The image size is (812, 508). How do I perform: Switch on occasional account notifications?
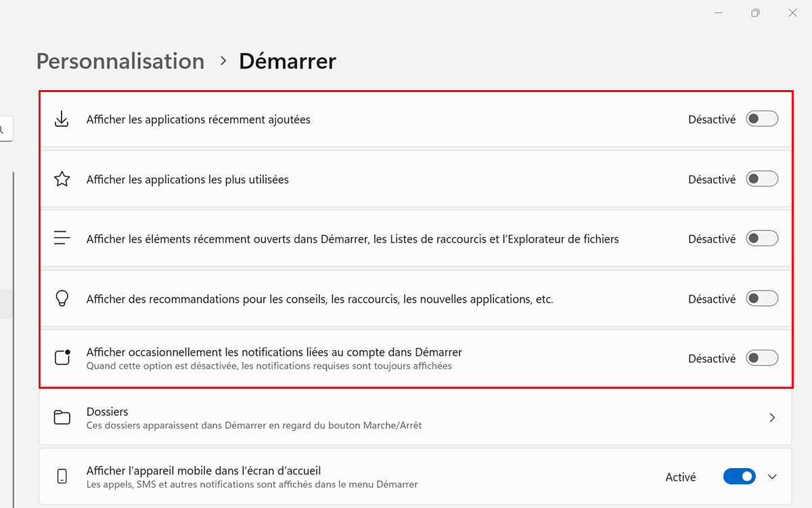point(762,358)
